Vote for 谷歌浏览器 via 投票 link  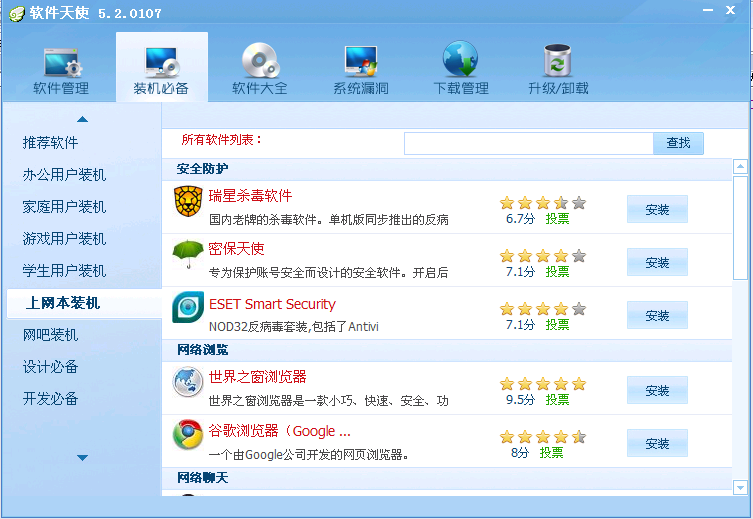pyautogui.click(x=551, y=452)
